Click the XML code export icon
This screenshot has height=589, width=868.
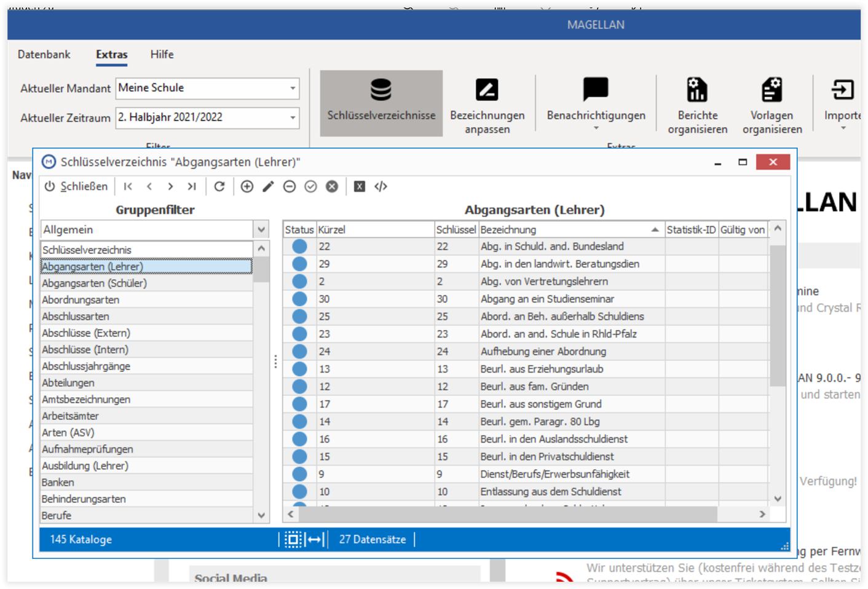pos(381,186)
